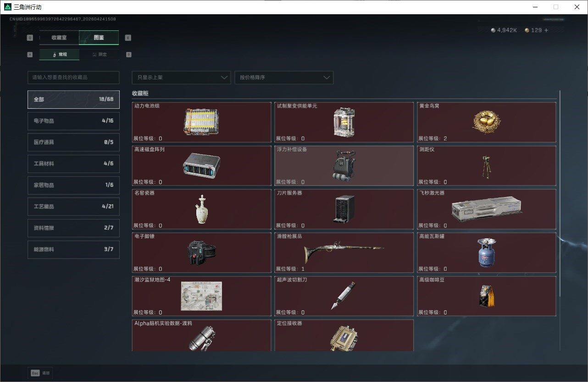Open the 高速磁盘阵列 disk array icon
Screen dimensions: 588x382
pyautogui.click(x=201, y=166)
